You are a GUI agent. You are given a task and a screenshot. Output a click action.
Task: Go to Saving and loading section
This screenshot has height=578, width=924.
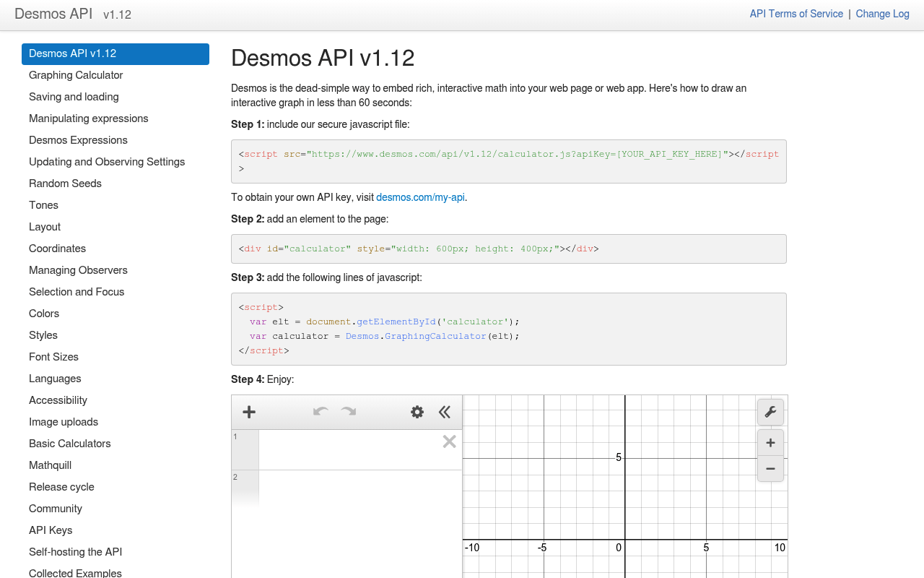pyautogui.click(x=115, y=97)
